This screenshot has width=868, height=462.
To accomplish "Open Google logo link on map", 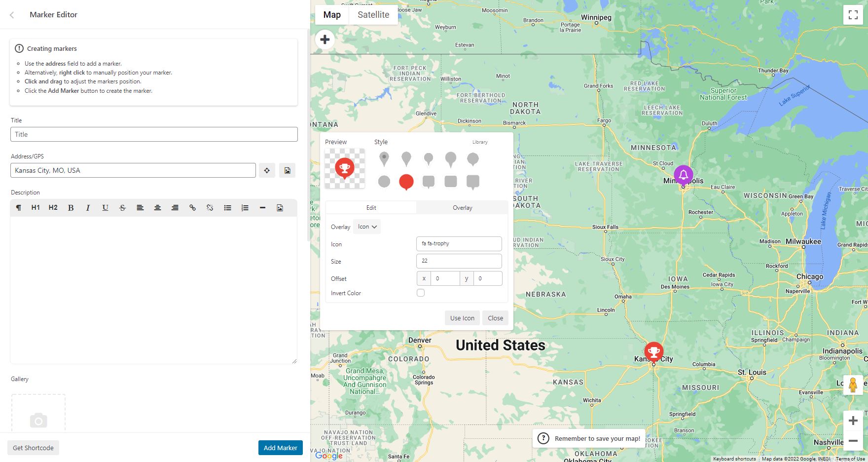I will click(x=329, y=456).
